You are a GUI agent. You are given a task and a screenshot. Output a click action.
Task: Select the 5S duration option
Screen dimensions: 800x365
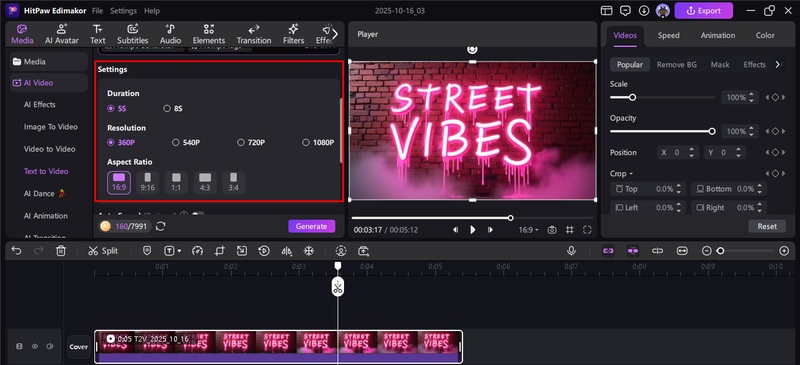click(116, 108)
